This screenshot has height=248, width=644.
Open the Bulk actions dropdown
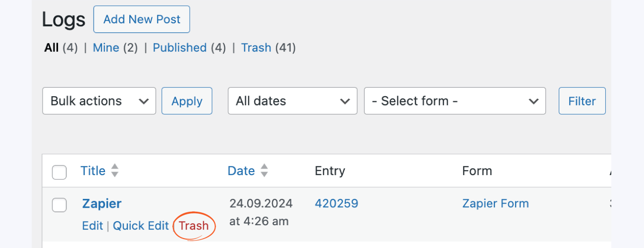(x=99, y=101)
